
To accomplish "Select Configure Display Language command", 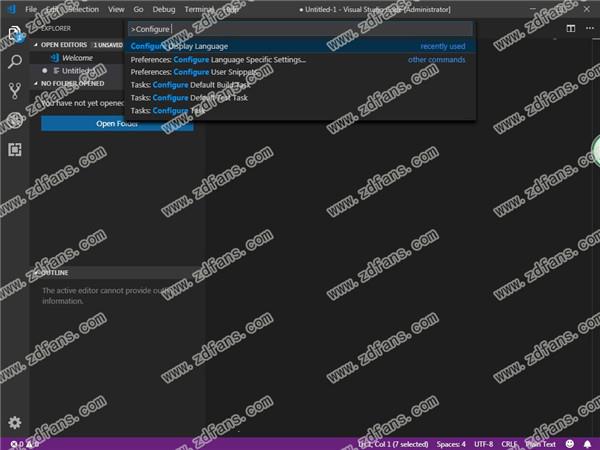I will (300, 46).
